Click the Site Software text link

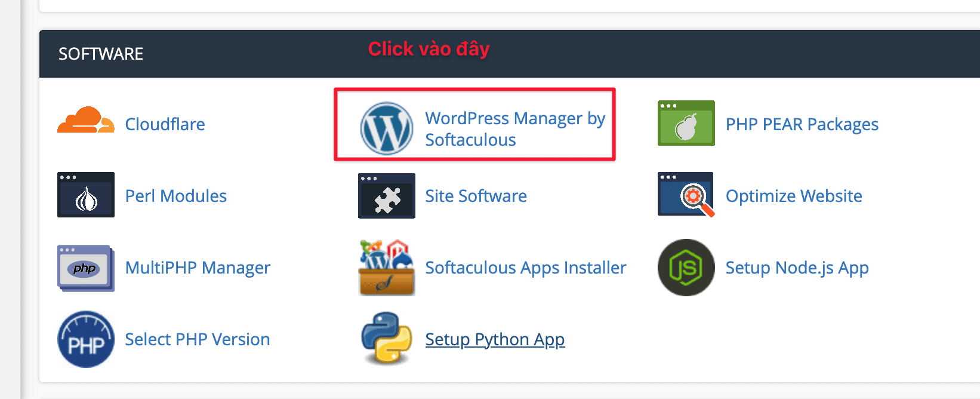tap(476, 196)
